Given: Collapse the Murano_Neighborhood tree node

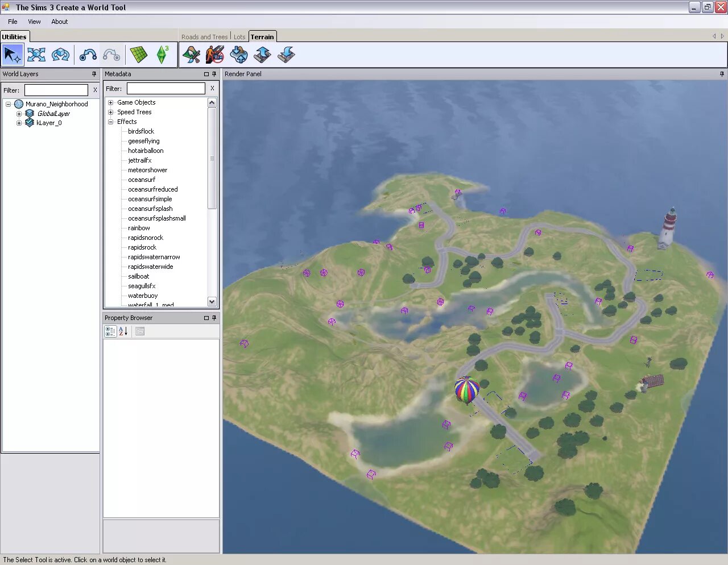Looking at the screenshot, I should coord(8,104).
